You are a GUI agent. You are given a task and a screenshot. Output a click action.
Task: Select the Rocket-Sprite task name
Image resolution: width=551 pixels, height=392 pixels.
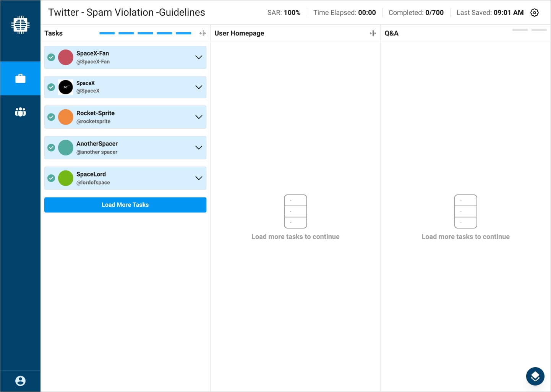96,113
